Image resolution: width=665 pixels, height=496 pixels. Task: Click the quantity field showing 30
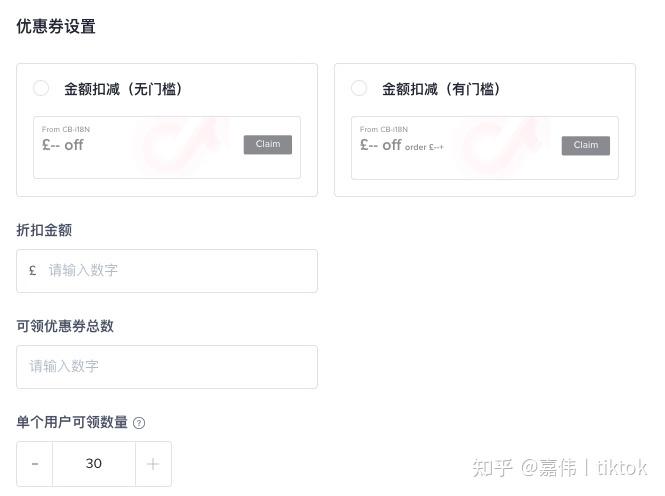[94, 464]
